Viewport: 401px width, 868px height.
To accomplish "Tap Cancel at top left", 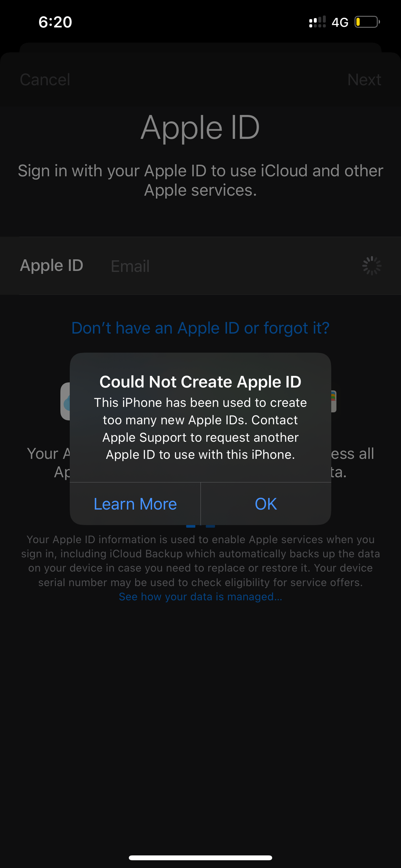I will coord(45,80).
